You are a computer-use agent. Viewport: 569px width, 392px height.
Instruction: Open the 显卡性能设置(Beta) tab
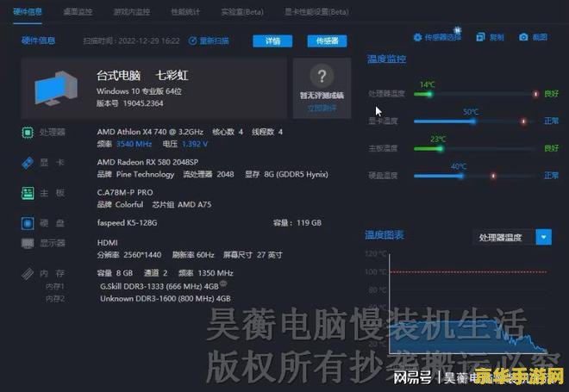pyautogui.click(x=316, y=12)
